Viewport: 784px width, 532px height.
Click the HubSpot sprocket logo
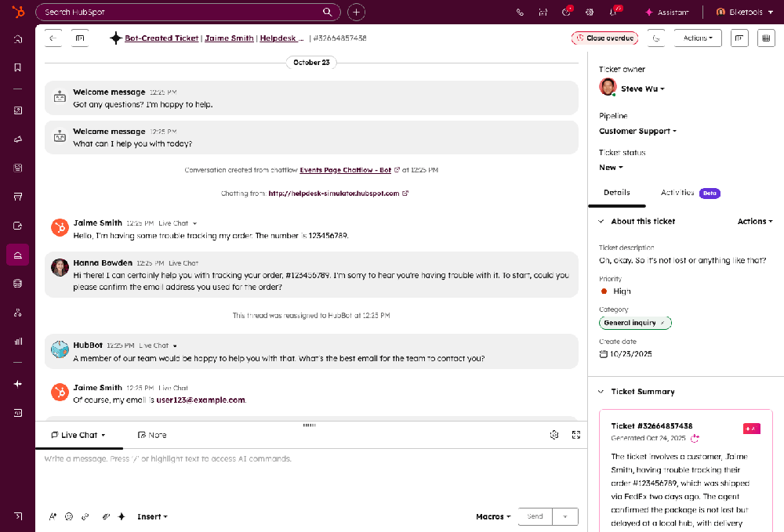click(x=18, y=12)
